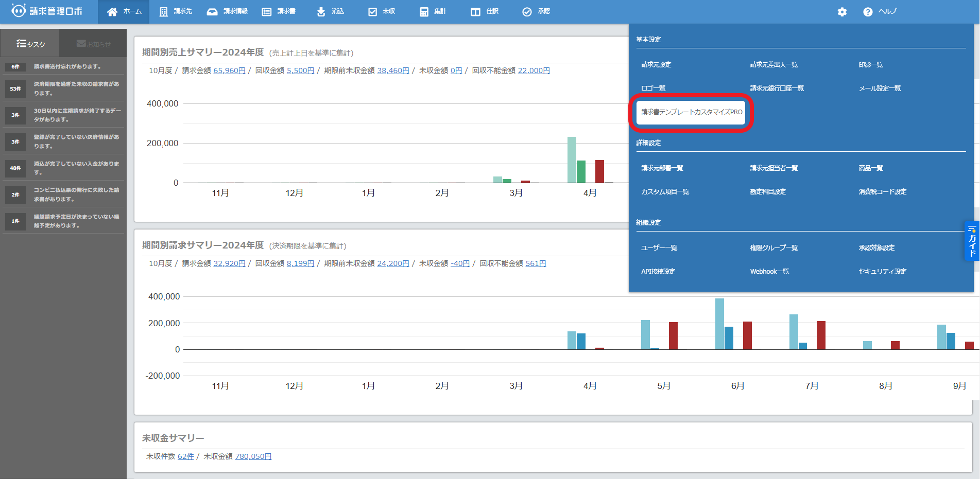Click the 請求先 building icon
This screenshot has width=980, height=479.
point(163,12)
